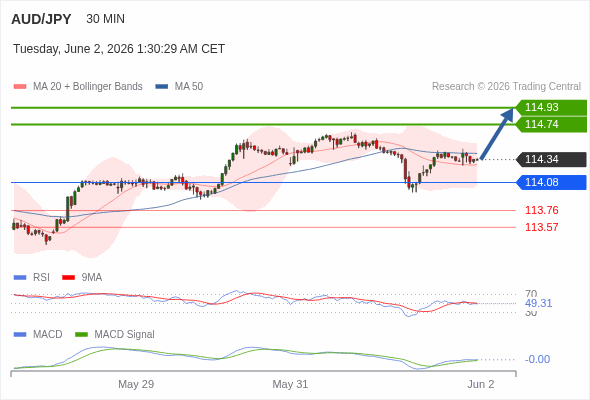Click the MA 50 blue legend swatch
Image resolution: width=590 pixels, height=400 pixels.
[x=162, y=87]
